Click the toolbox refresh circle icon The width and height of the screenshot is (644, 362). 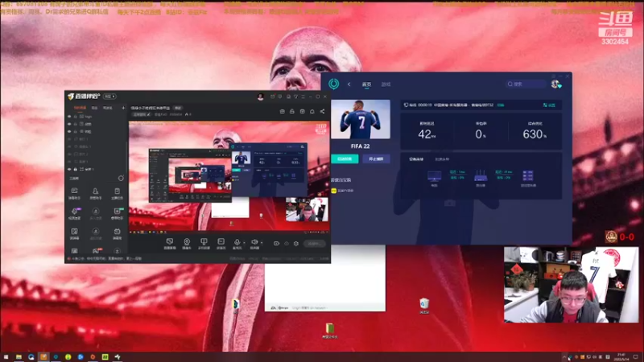click(x=121, y=178)
